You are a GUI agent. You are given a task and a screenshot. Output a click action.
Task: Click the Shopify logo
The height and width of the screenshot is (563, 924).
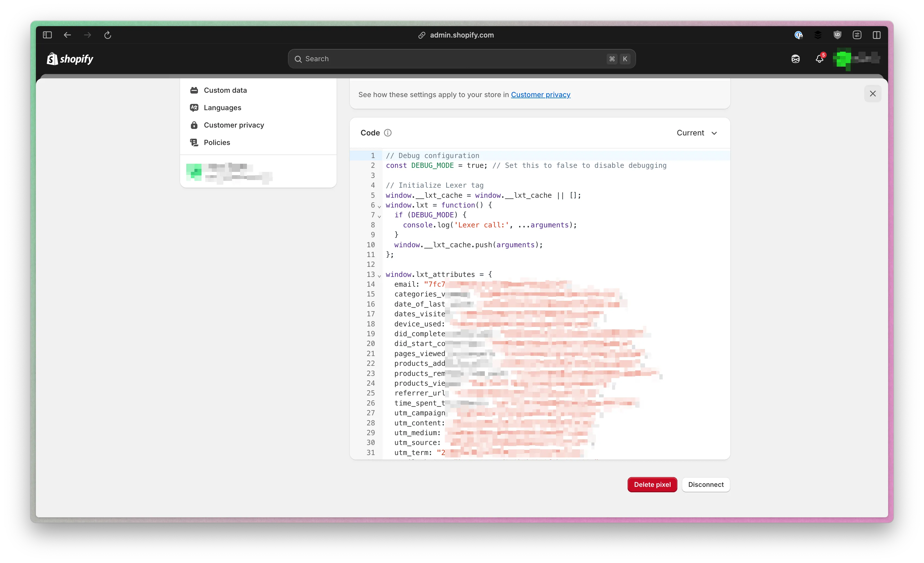coord(70,59)
